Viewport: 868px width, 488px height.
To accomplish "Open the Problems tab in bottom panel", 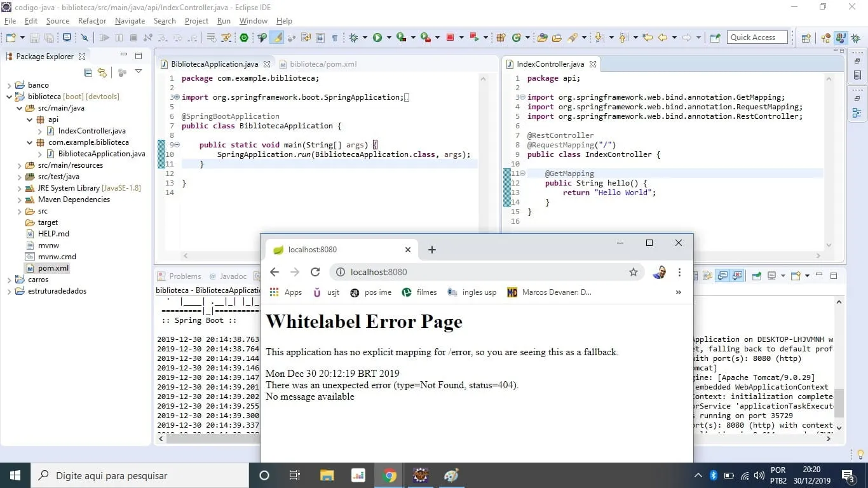I will (179, 276).
